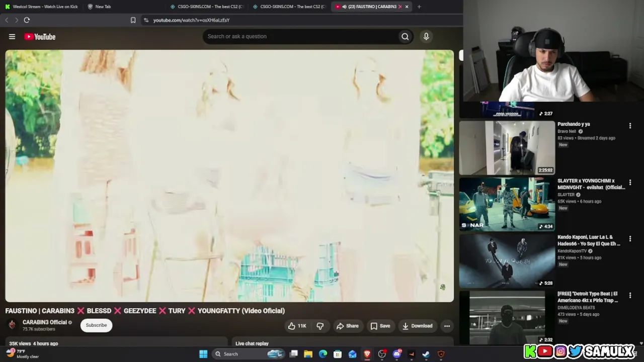
Task: Go forward with the browser forward arrow
Action: click(x=17, y=20)
